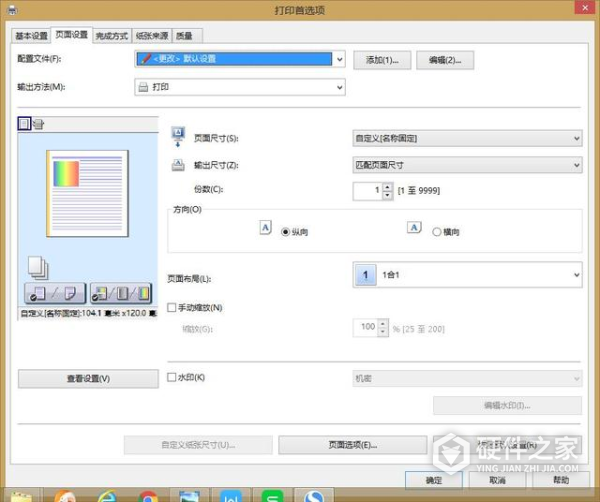The image size is (600, 502).
Task: Click the 编辑水印 button
Action: coord(507,406)
